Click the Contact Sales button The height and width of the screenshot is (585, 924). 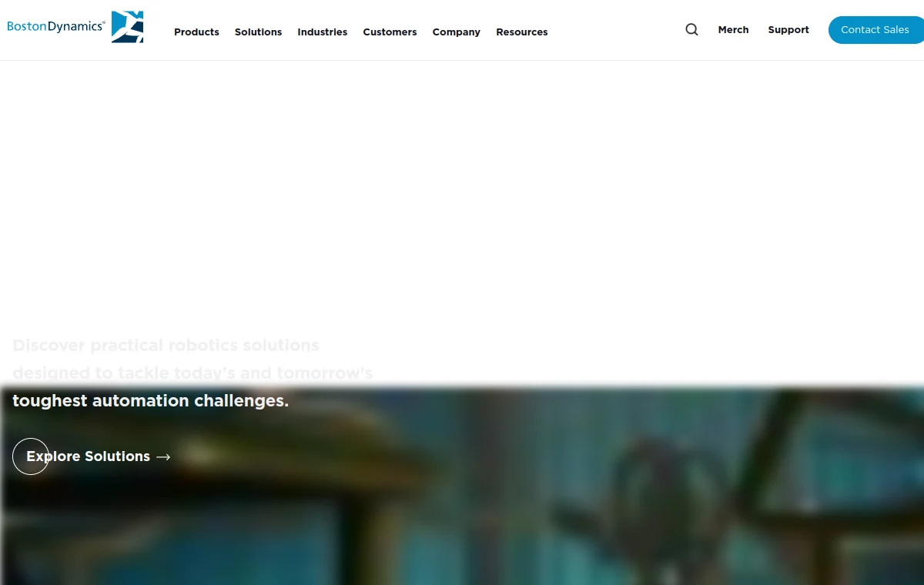point(876,30)
